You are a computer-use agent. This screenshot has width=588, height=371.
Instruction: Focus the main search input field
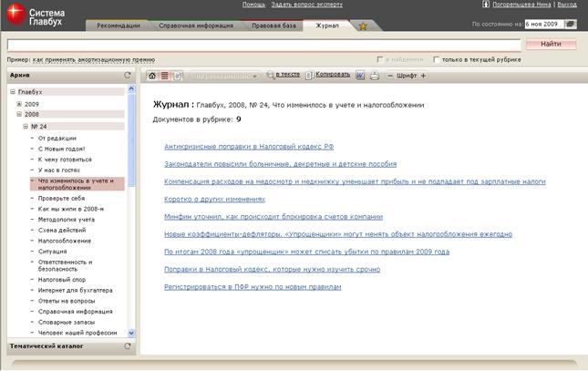pyautogui.click(x=264, y=45)
